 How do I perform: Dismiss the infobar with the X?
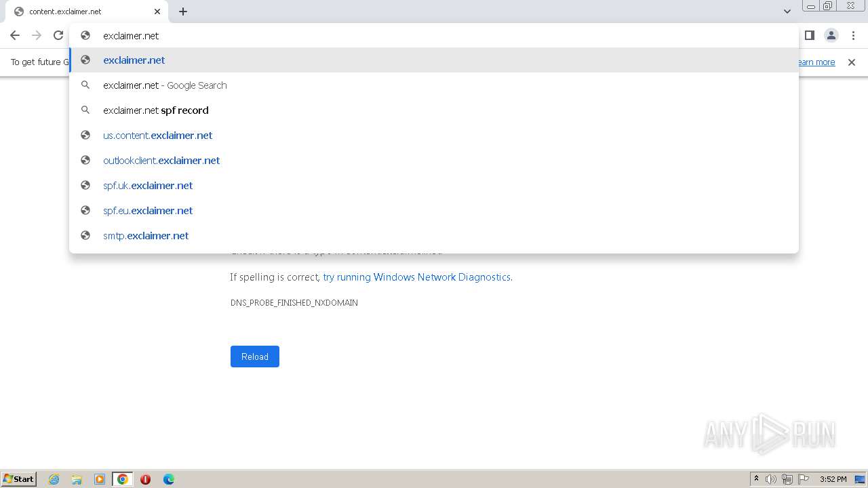tap(852, 62)
